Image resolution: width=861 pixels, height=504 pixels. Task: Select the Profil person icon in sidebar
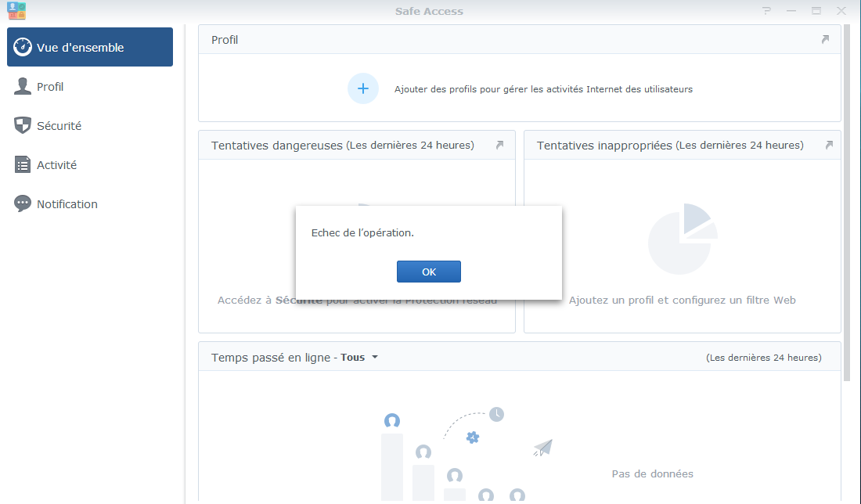(21, 86)
